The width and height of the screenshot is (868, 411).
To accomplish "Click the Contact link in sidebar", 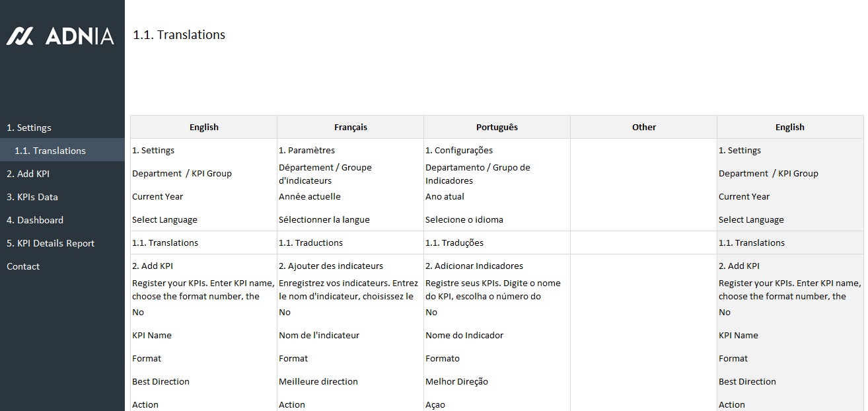I will (23, 266).
